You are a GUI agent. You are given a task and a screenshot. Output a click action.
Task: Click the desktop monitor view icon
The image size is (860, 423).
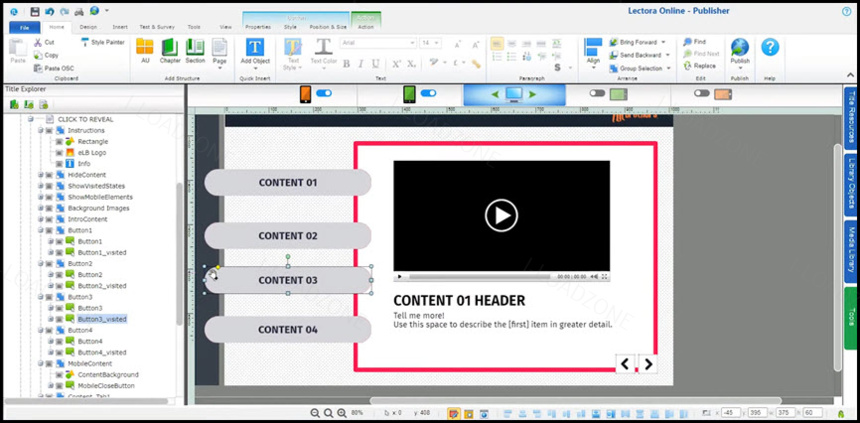(514, 94)
